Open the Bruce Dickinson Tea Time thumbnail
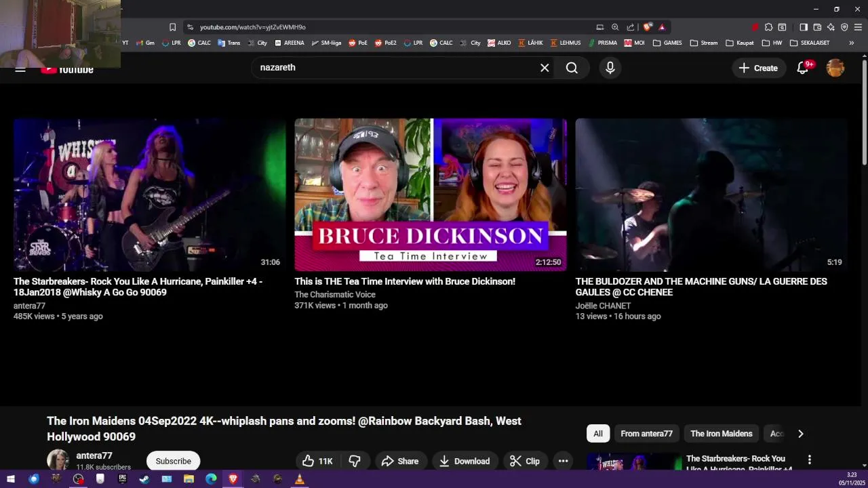 pos(431,195)
